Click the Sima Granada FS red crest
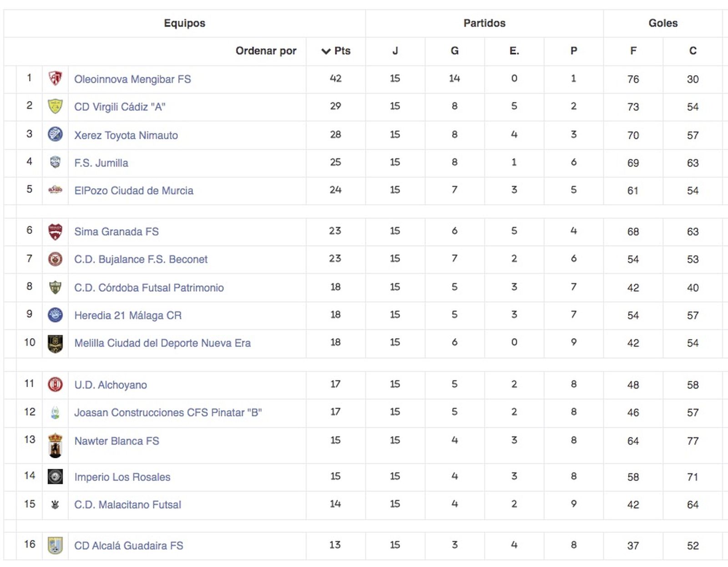 tap(55, 232)
